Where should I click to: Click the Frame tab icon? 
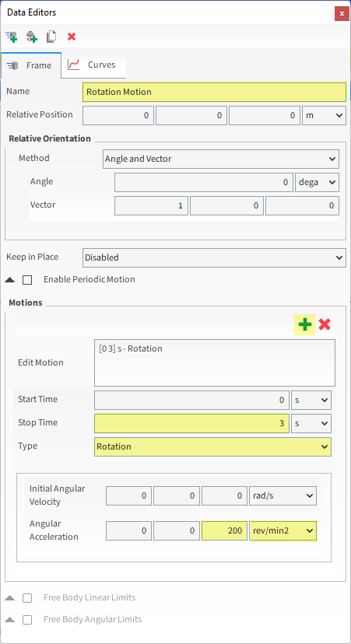pos(13,65)
